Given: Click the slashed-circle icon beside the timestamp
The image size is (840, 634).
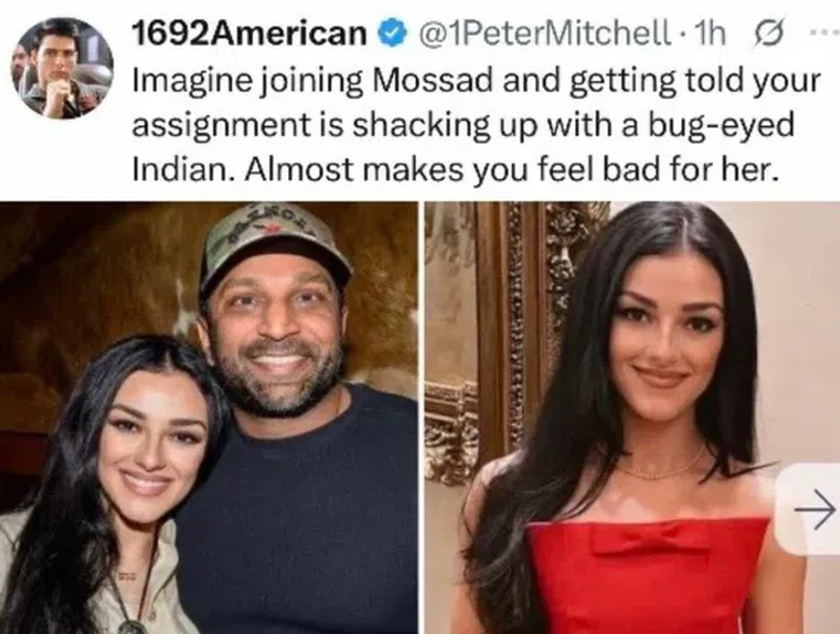Looking at the screenshot, I should pos(769,34).
